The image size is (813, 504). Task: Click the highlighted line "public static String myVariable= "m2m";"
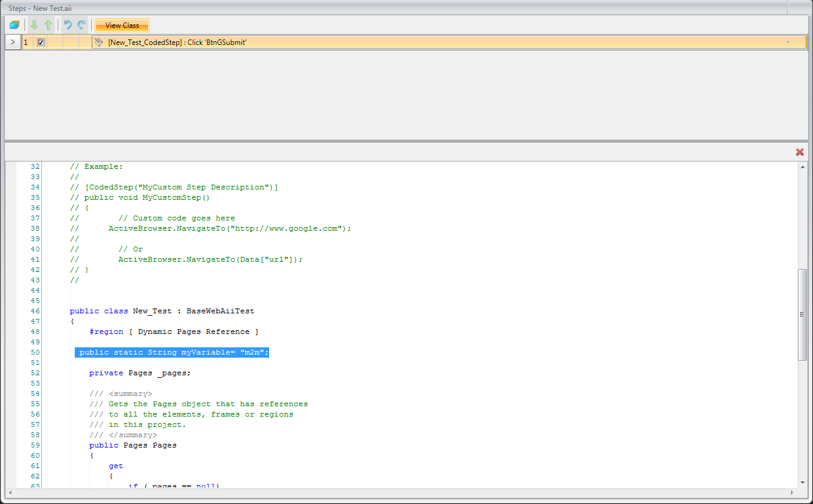[x=172, y=352]
